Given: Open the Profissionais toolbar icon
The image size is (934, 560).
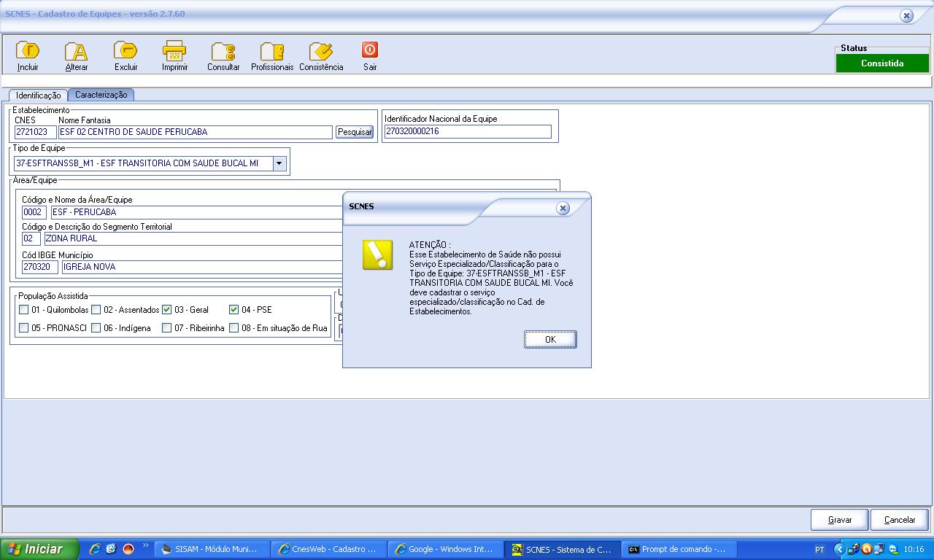Looking at the screenshot, I should (x=272, y=51).
